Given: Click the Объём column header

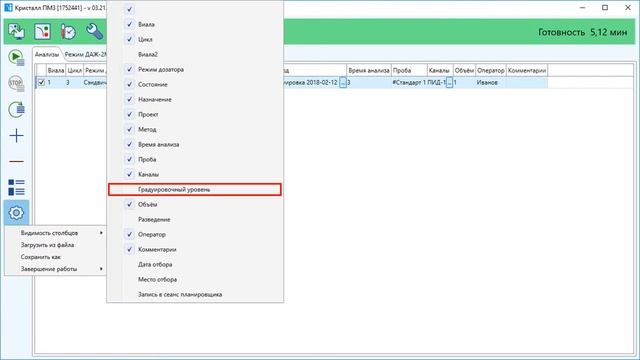Looking at the screenshot, I should 464,70.
